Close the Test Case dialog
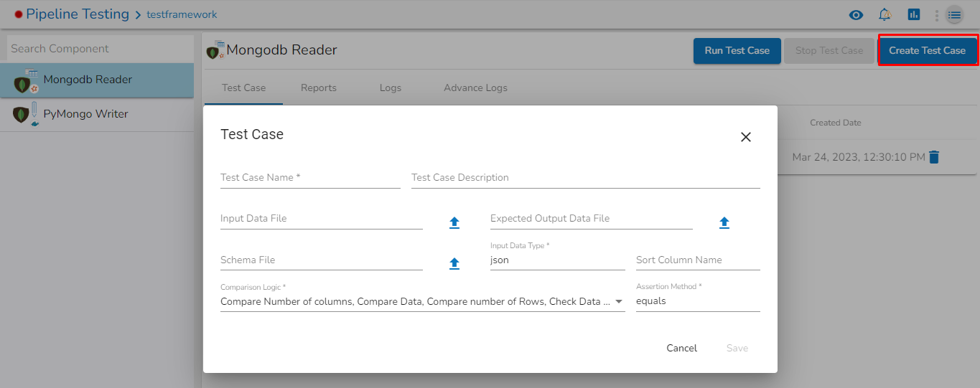 (x=745, y=137)
